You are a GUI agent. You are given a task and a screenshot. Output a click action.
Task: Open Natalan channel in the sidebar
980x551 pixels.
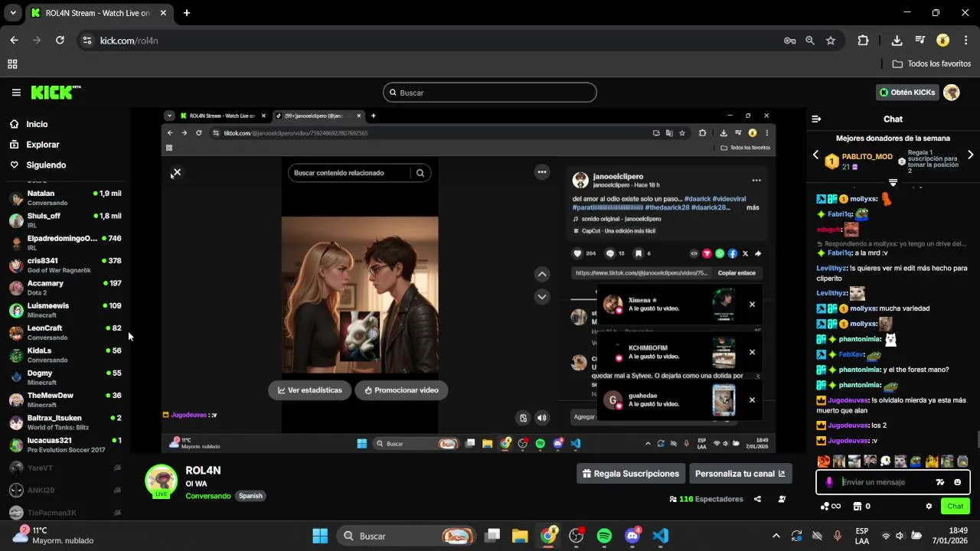click(66, 198)
